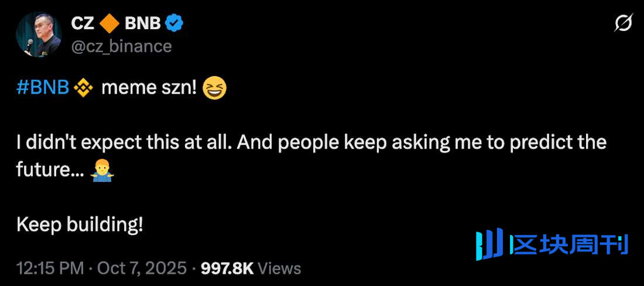The width and height of the screenshot is (644, 286).
Task: View the 997.8K Views count
Action: click(251, 268)
